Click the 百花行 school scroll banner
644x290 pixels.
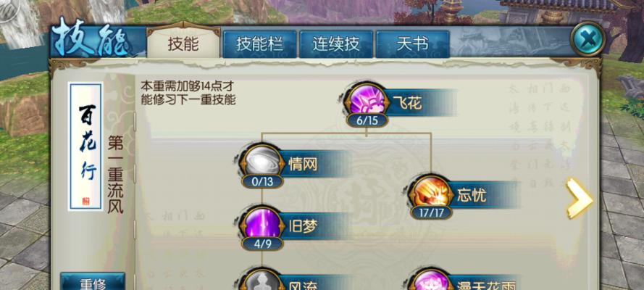pos(85,146)
